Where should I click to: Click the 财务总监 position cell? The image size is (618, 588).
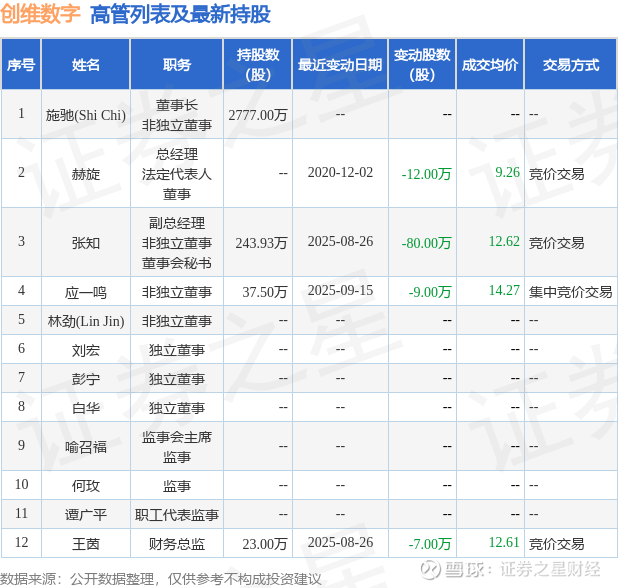[x=177, y=544]
